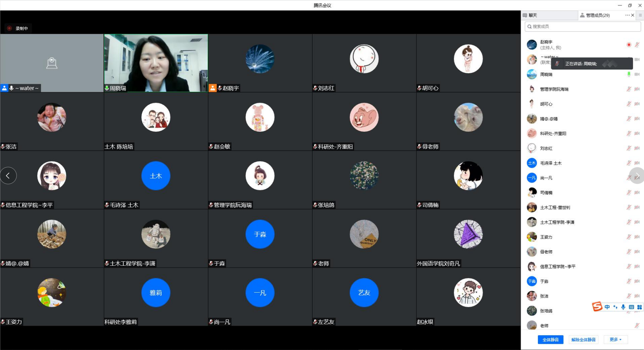The image size is (644, 350).
Task: Mute all participants with 全体静音 button
Action: (550, 339)
